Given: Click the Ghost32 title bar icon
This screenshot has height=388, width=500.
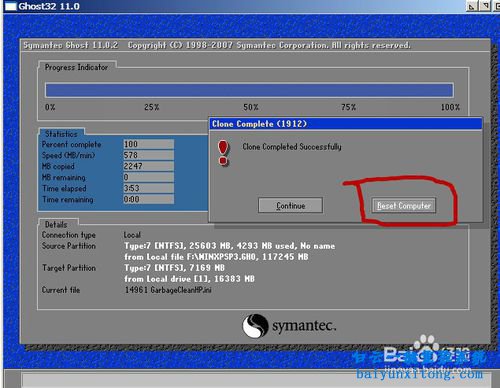Looking at the screenshot, I should coord(11,6).
